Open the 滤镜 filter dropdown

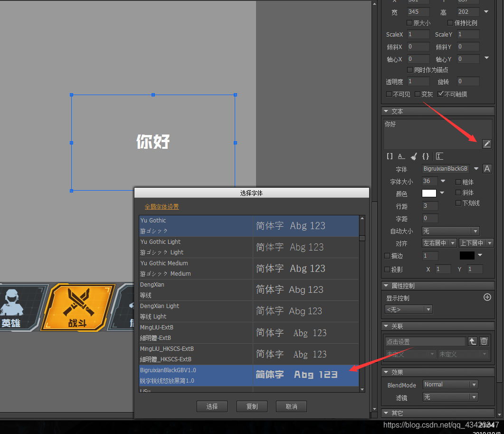click(450, 397)
